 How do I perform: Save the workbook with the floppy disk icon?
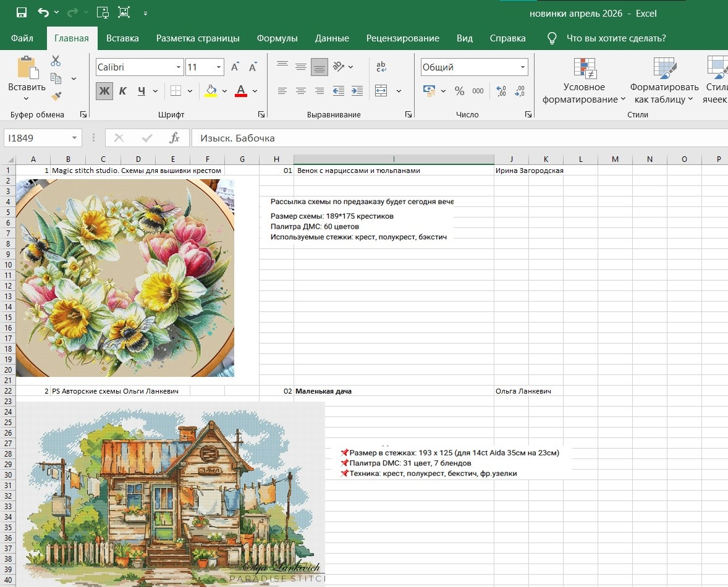pyautogui.click(x=22, y=12)
